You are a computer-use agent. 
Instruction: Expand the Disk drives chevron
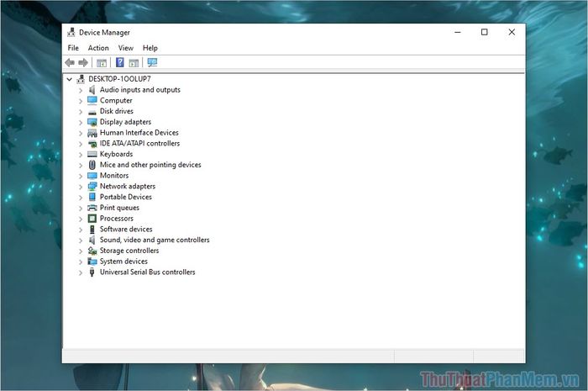(81, 112)
